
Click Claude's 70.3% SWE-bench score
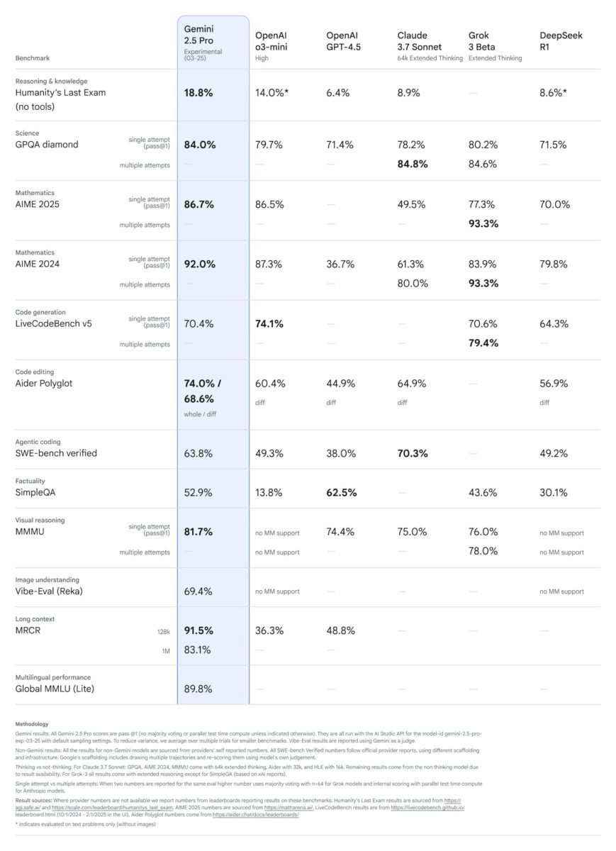(413, 453)
